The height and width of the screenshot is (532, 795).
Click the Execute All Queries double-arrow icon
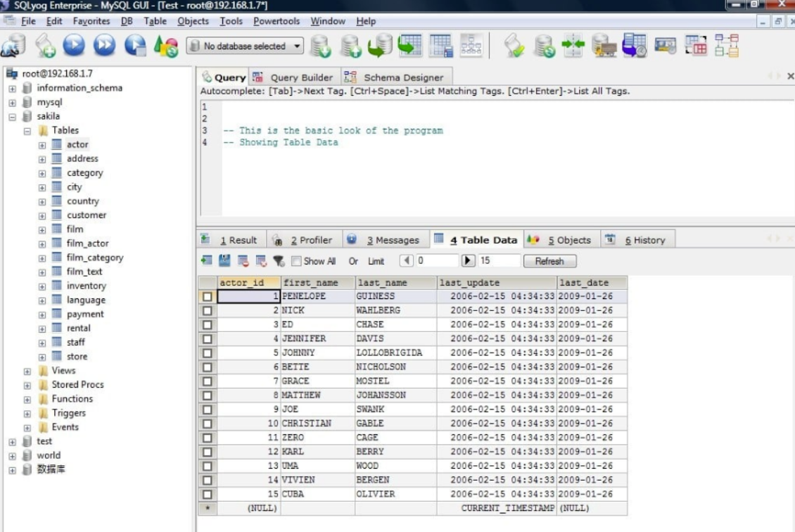pos(104,46)
